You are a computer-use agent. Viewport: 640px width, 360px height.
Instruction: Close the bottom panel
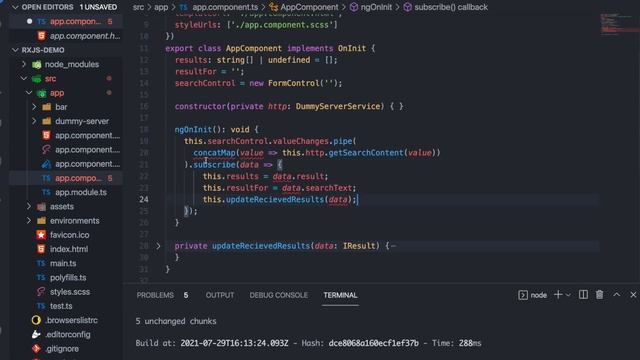click(633, 295)
